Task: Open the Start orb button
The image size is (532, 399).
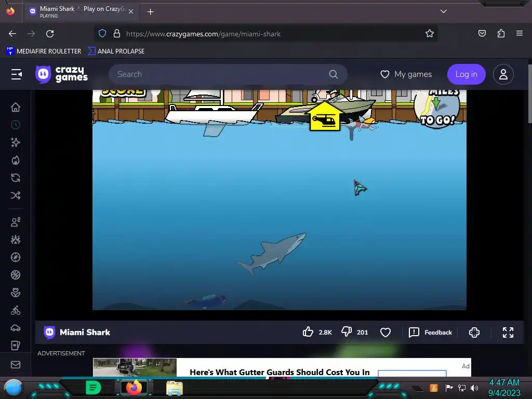Action: click(13, 388)
